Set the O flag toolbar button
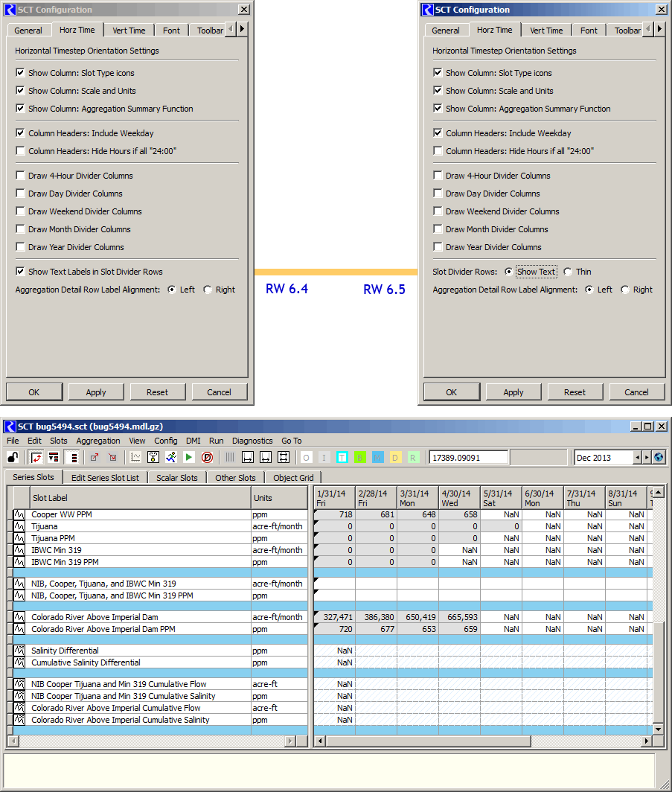 coord(306,458)
